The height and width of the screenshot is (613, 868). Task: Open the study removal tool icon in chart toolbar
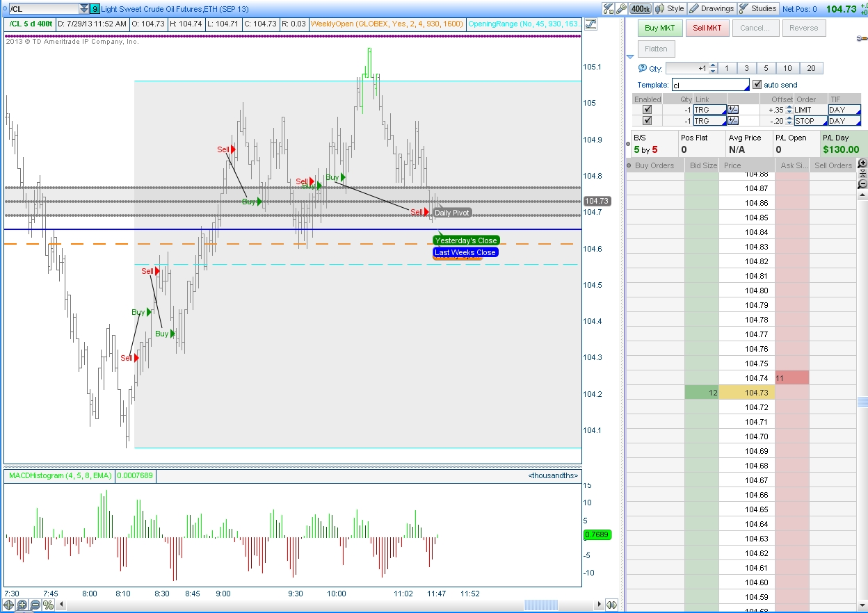pyautogui.click(x=608, y=8)
